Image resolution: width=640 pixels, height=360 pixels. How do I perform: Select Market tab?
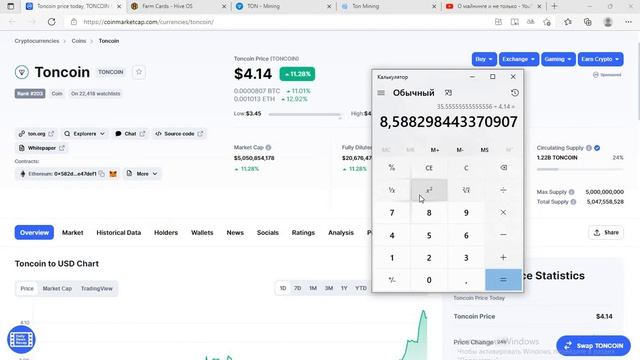[73, 233]
